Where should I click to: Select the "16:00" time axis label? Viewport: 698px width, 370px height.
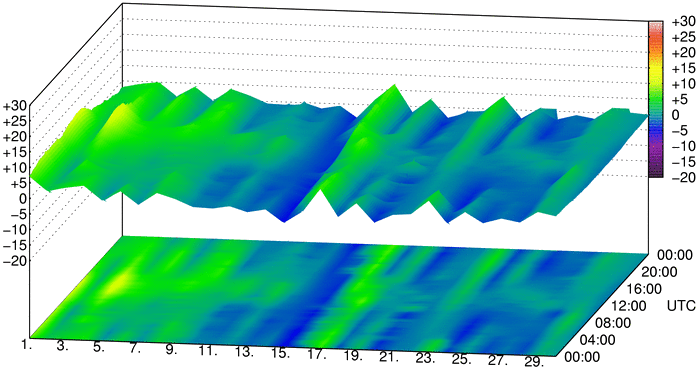pos(645,289)
